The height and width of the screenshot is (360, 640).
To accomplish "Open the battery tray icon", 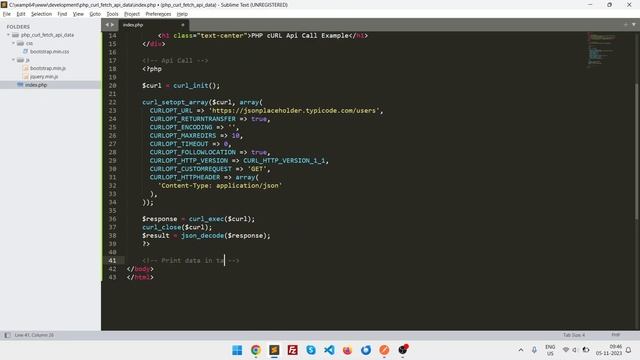I will coord(586,350).
